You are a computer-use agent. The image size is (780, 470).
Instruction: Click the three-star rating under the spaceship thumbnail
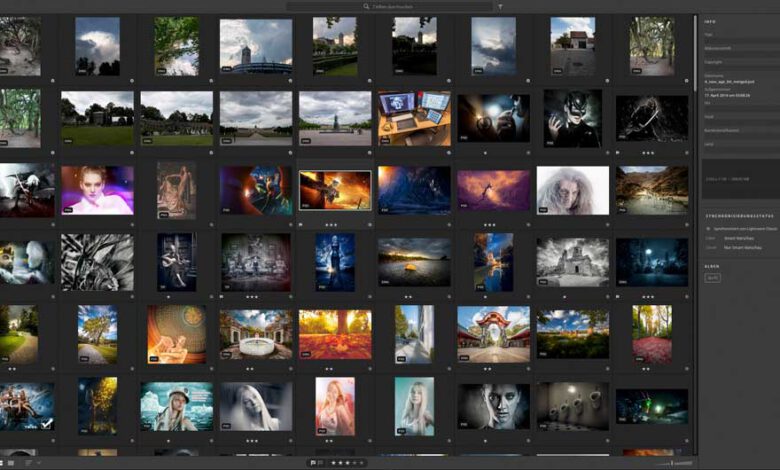(331, 225)
